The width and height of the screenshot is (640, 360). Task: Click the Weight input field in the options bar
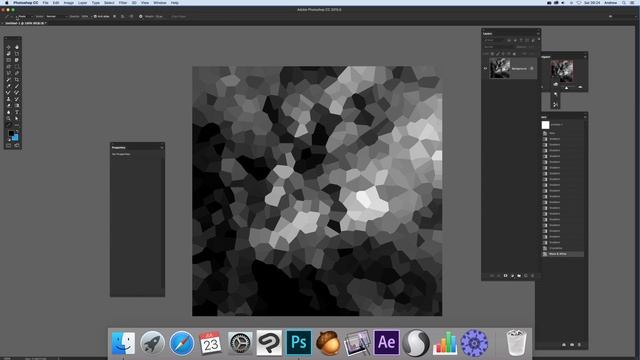(x=159, y=16)
